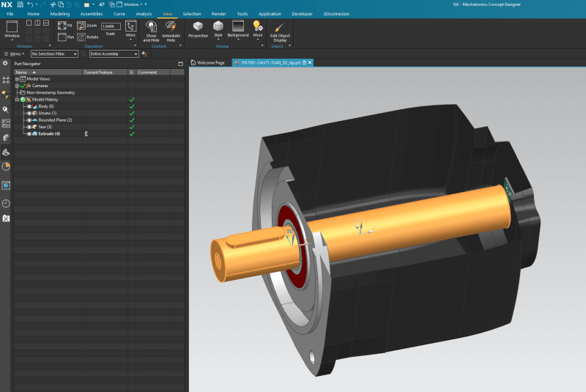Click the light-bulb More display icon
586x392 pixels.
258,29
